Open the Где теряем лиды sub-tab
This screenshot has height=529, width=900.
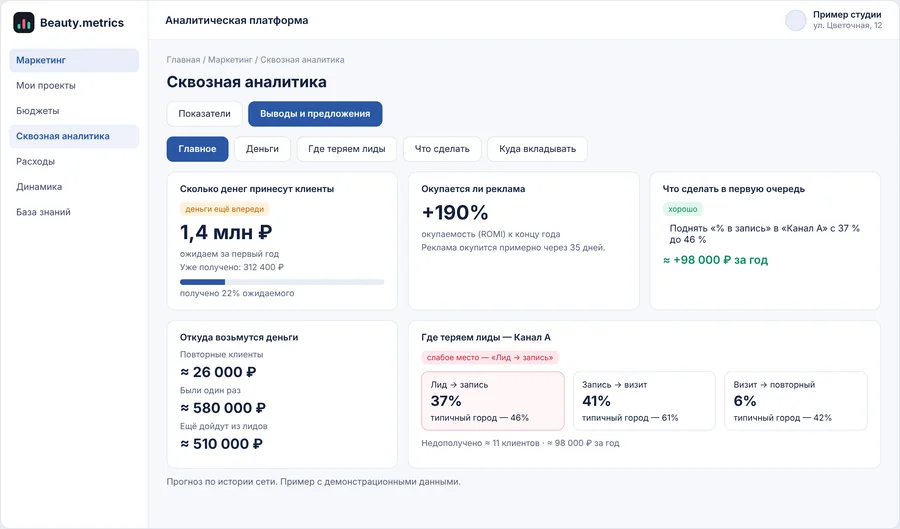coord(347,149)
